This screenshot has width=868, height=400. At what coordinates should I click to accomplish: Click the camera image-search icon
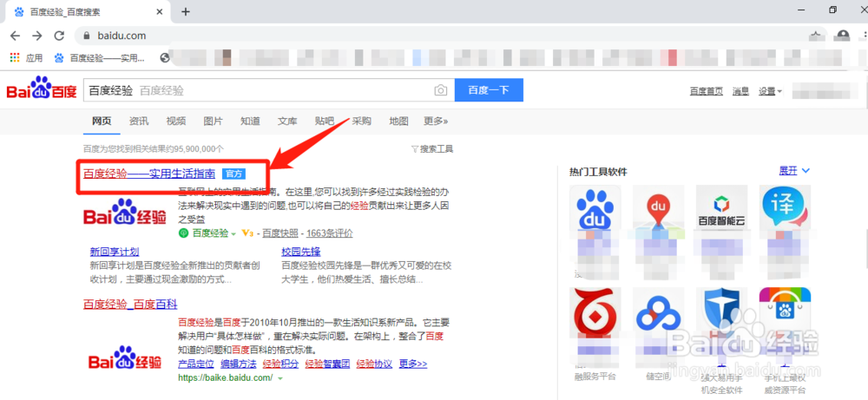(441, 90)
